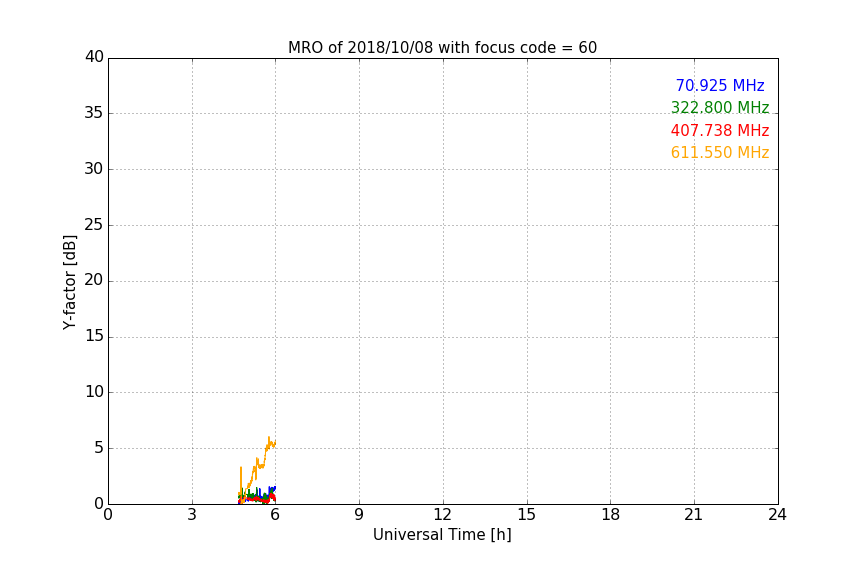The image size is (864, 576).
Task: Click the x-axis tick label 24
Action: [x=777, y=515]
